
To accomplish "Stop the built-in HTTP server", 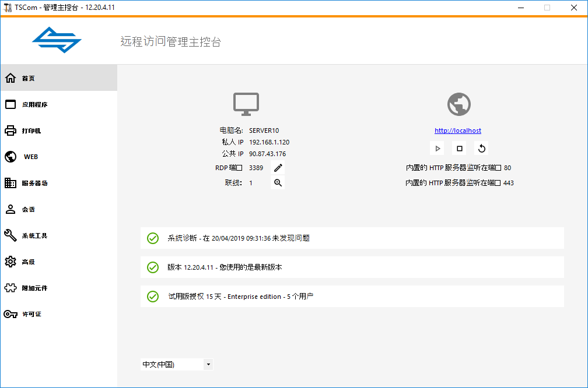I will coord(459,148).
